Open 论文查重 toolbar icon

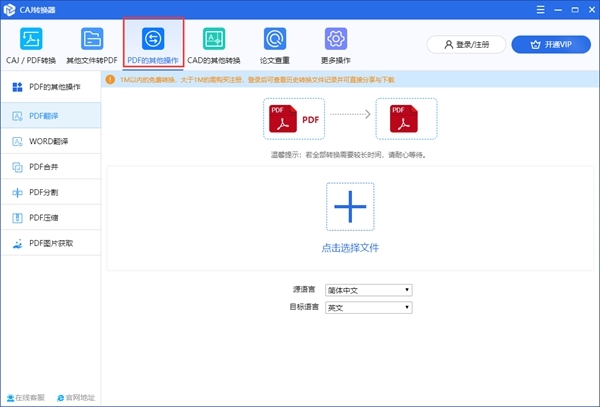point(274,39)
